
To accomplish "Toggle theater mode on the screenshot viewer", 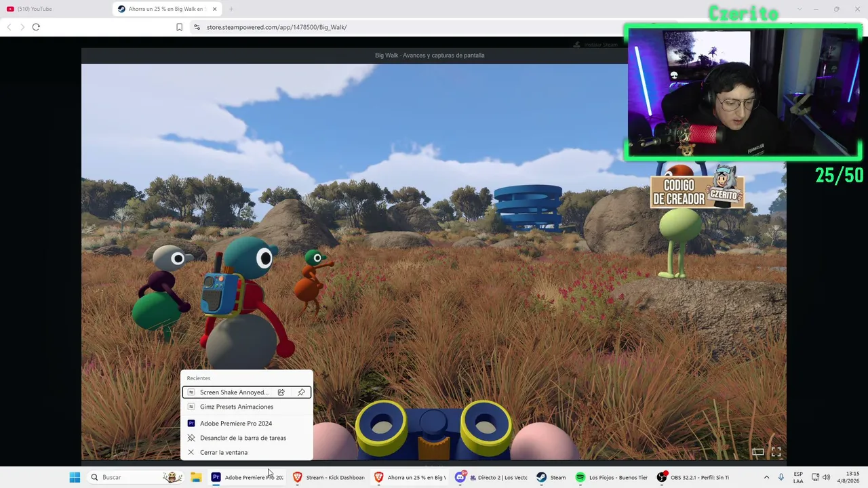I will pyautogui.click(x=758, y=452).
